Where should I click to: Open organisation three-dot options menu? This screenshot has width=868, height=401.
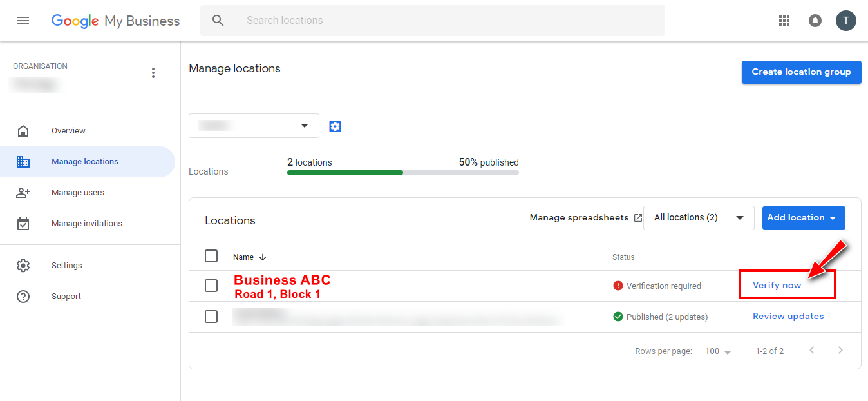153,73
